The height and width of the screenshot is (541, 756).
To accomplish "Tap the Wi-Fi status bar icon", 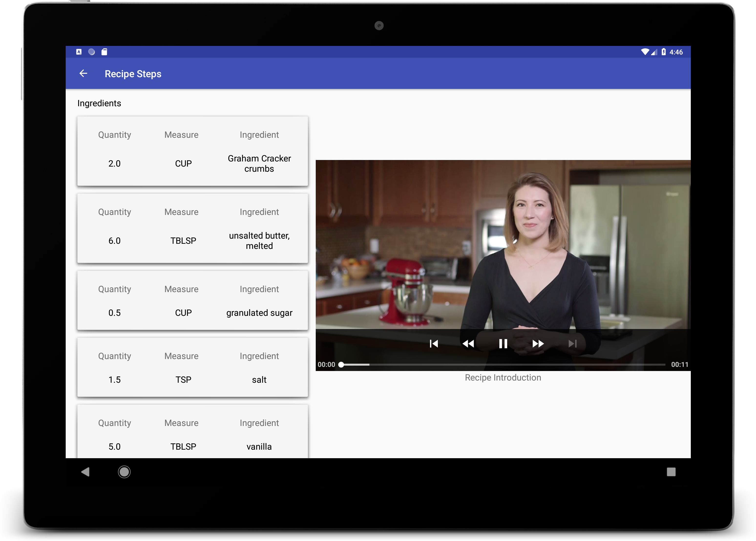I will pyautogui.click(x=645, y=52).
